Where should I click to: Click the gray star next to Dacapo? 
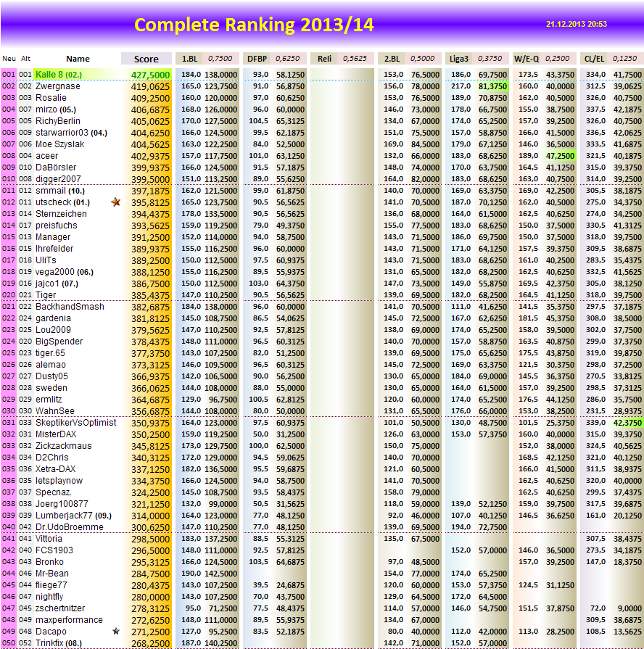(x=116, y=631)
